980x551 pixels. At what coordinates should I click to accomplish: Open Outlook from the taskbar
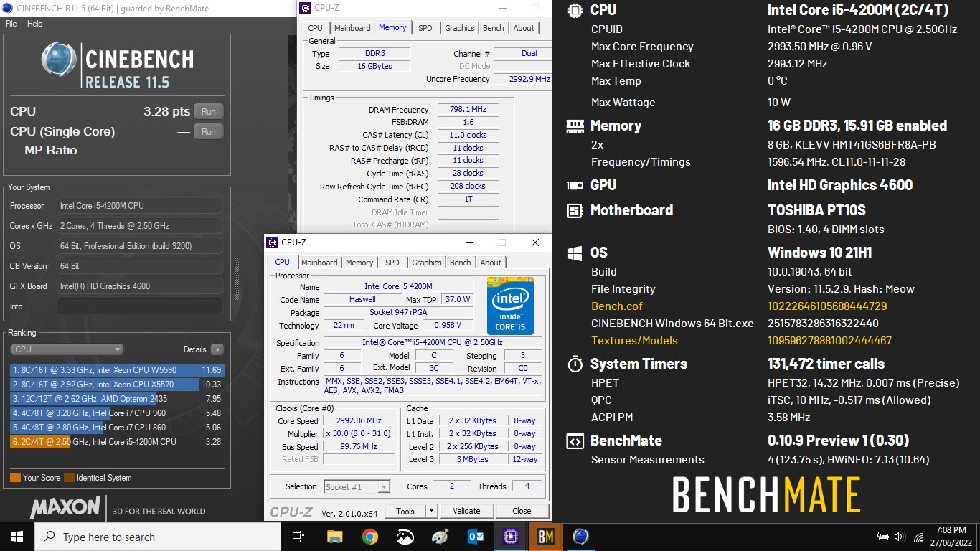(x=475, y=537)
